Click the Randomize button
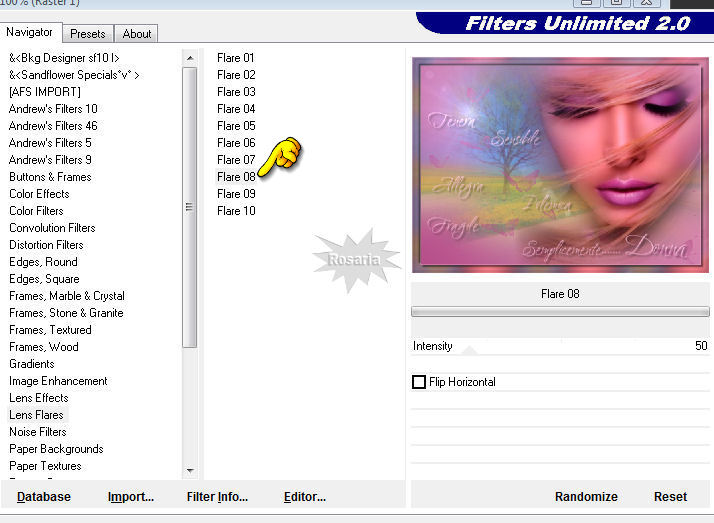 (x=586, y=497)
